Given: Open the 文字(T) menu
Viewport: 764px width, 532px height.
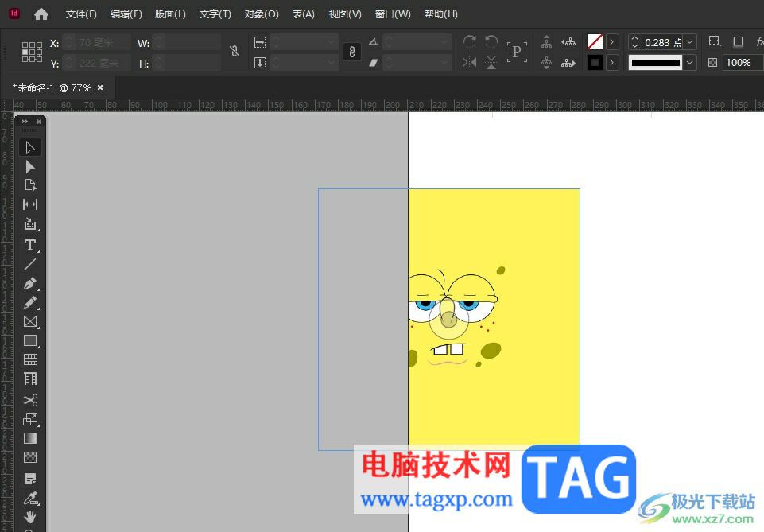Looking at the screenshot, I should pos(215,14).
